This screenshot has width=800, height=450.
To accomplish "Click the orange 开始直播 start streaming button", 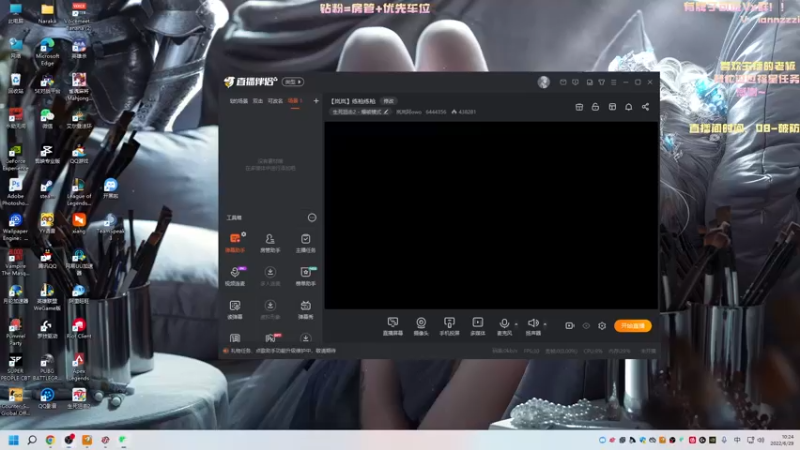I will 633,326.
